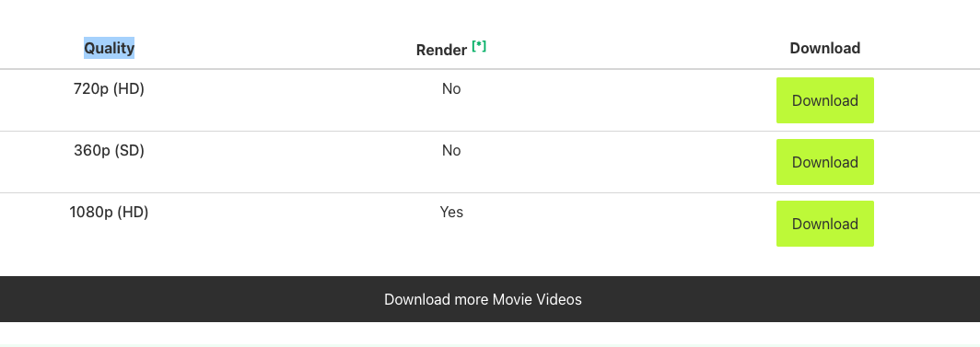Click the blank white area above Render header
Screen dimensions: 980x347
point(451,17)
